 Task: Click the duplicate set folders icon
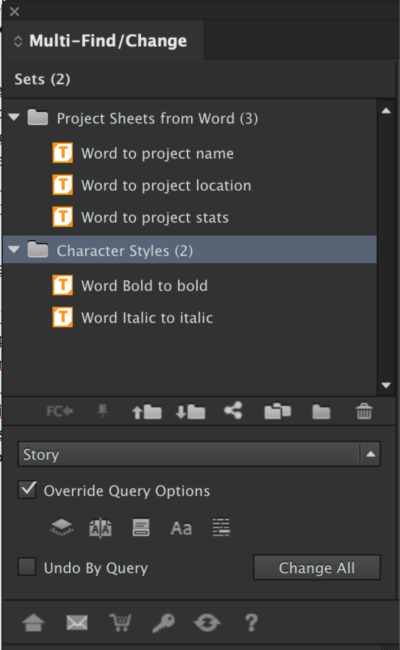pos(277,412)
